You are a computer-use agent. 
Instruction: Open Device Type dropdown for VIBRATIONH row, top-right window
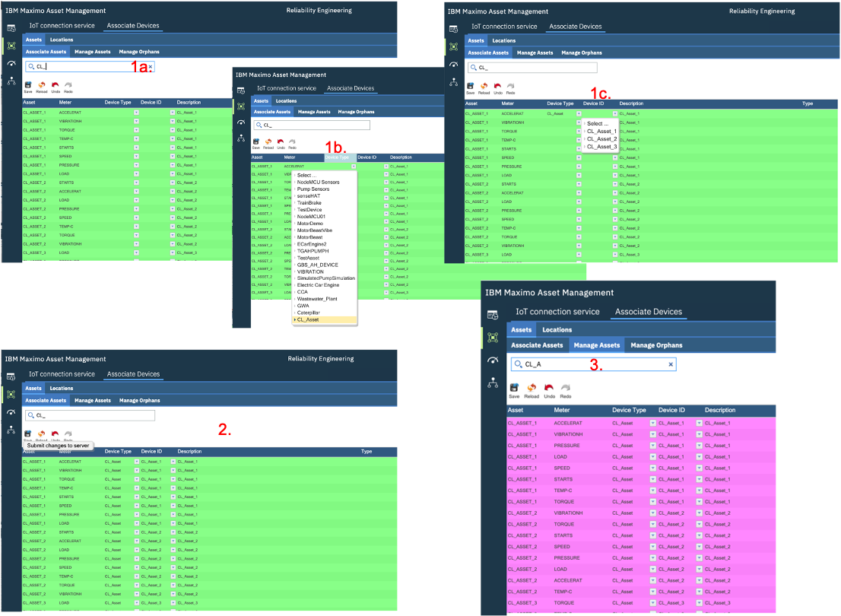tap(579, 122)
